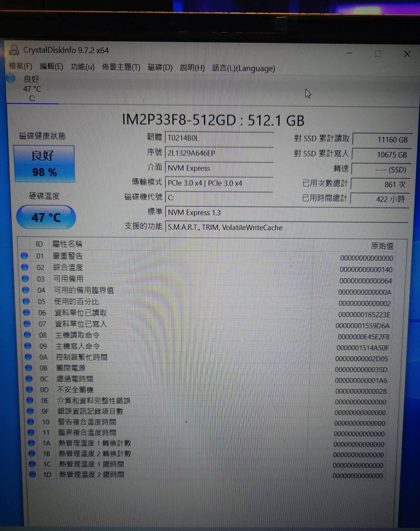The height and width of the screenshot is (531, 420).
Task: Click the interface field NVM Express
Action: point(219,168)
